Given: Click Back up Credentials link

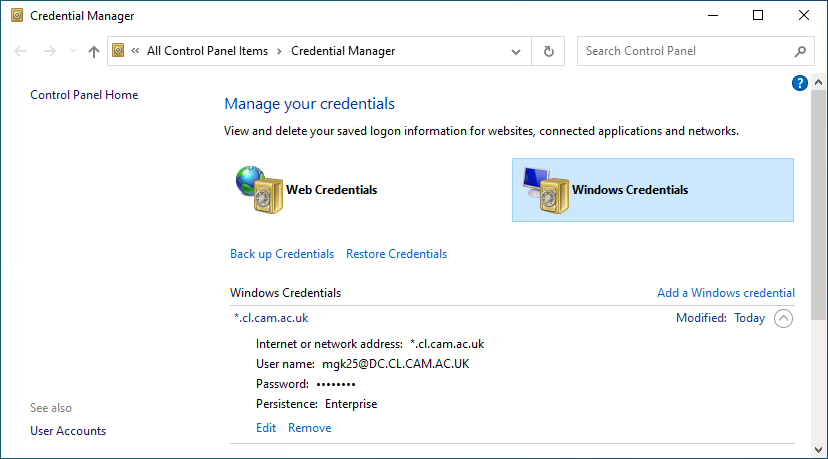Looking at the screenshot, I should coord(282,254).
